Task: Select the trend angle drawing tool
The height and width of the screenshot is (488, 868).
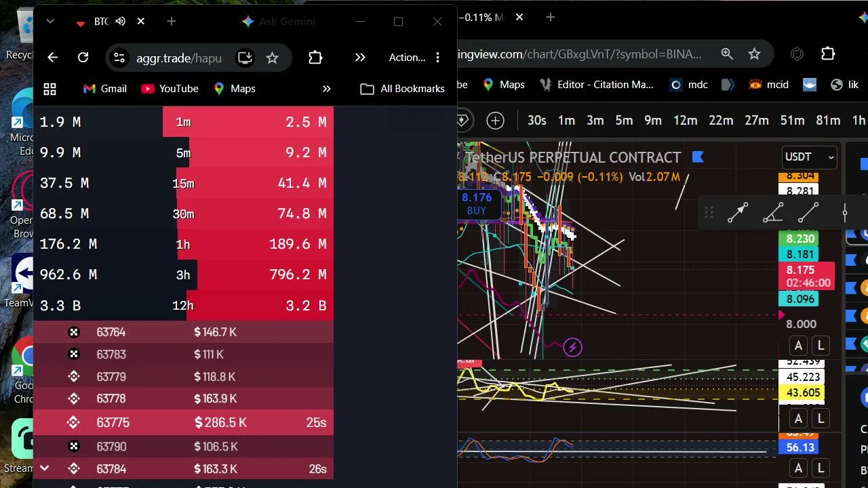Action: point(773,213)
